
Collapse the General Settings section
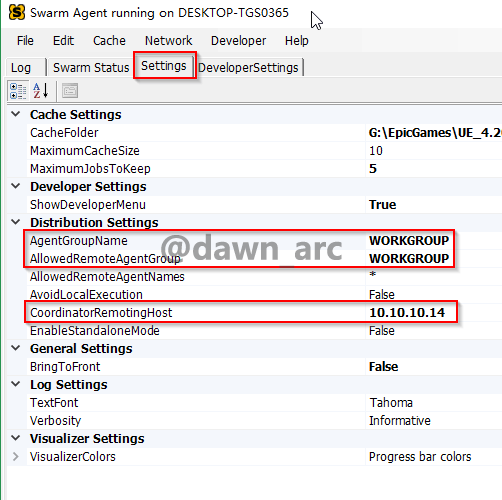15,348
